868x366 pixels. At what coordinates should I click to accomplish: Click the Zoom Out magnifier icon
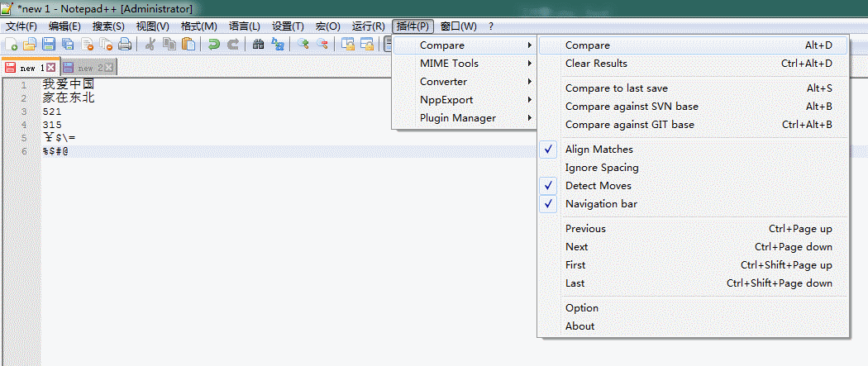[x=322, y=45]
